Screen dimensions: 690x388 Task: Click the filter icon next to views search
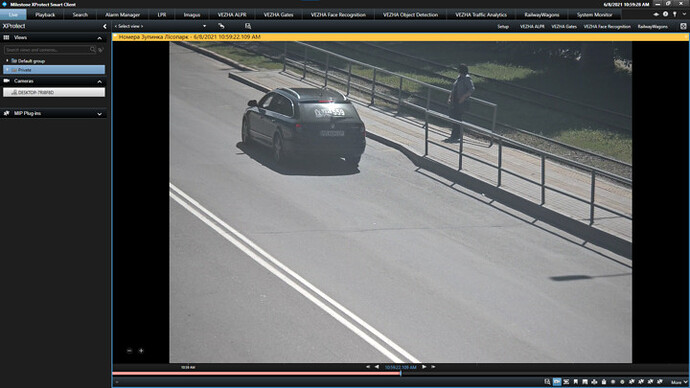101,50
